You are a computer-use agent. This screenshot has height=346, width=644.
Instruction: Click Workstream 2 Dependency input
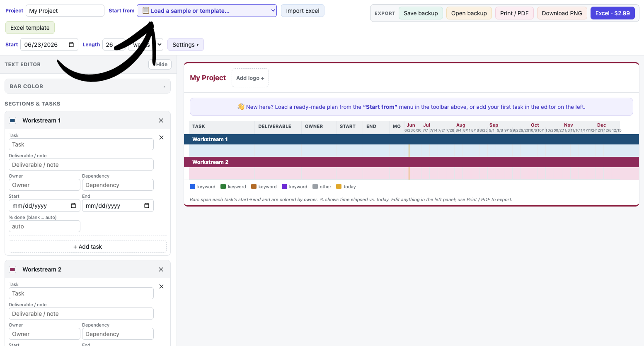pyautogui.click(x=118, y=334)
